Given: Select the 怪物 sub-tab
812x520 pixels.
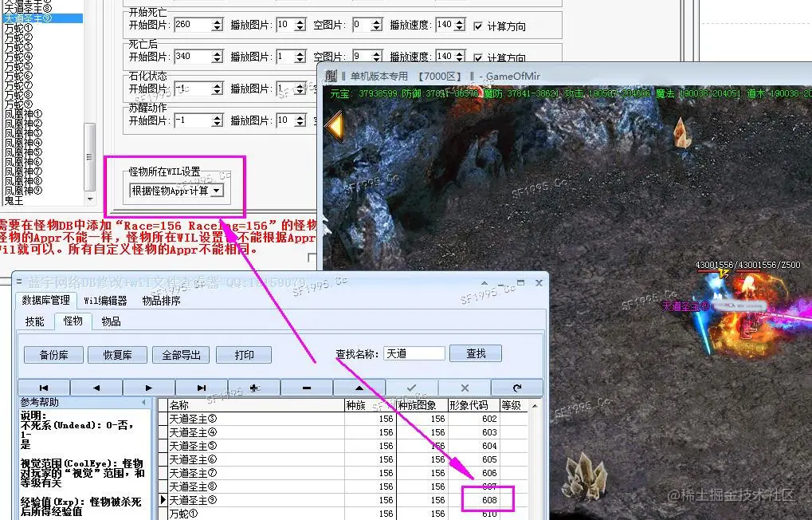Looking at the screenshot, I should (73, 321).
